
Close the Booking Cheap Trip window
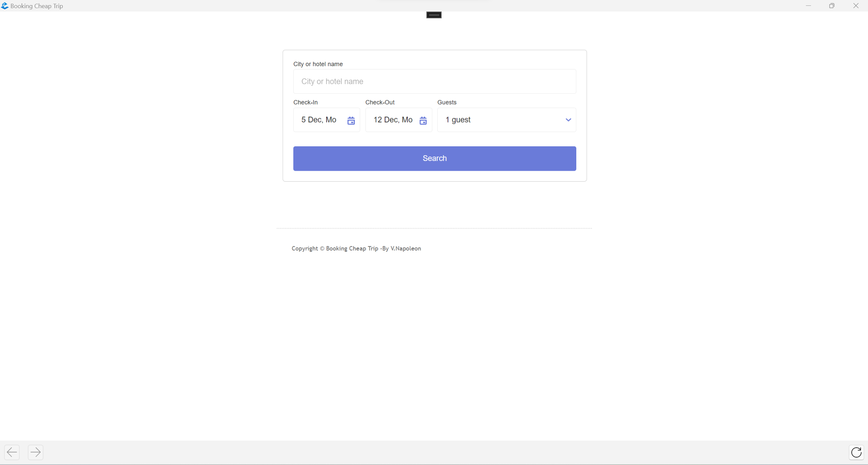[x=856, y=6]
